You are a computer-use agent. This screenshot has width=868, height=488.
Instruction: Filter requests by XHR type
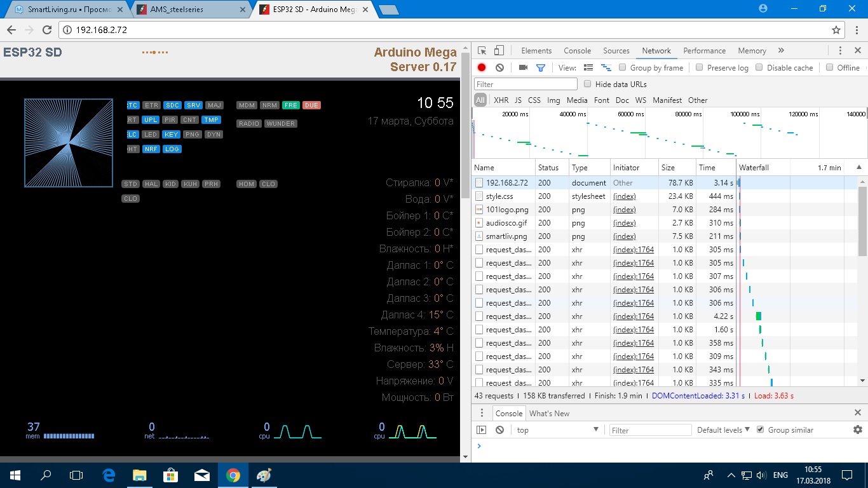point(501,100)
